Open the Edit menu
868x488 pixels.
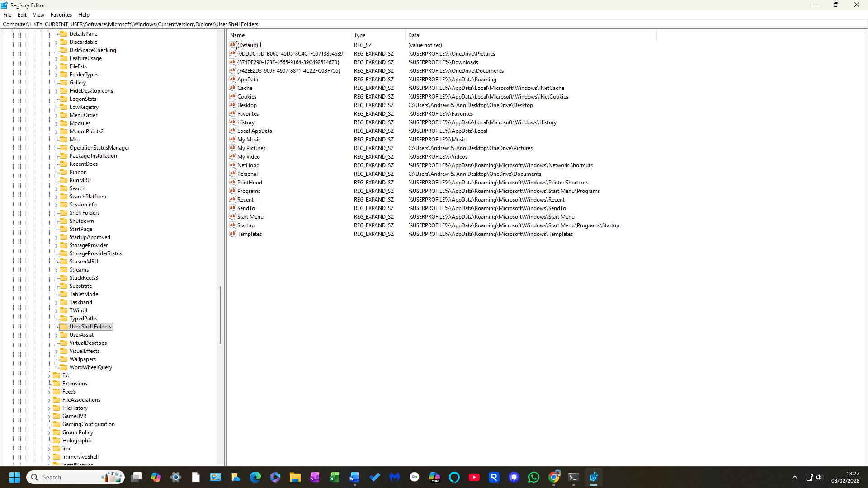click(x=22, y=15)
